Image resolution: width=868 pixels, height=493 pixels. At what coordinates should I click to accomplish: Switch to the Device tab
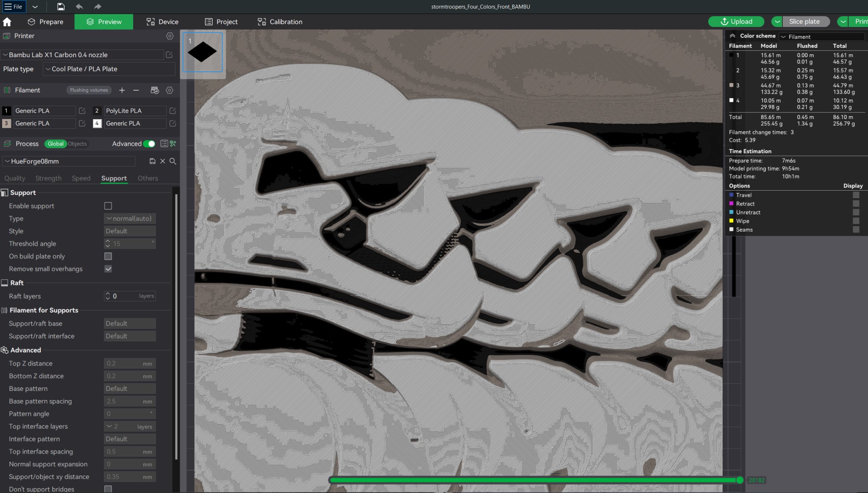[x=162, y=22]
